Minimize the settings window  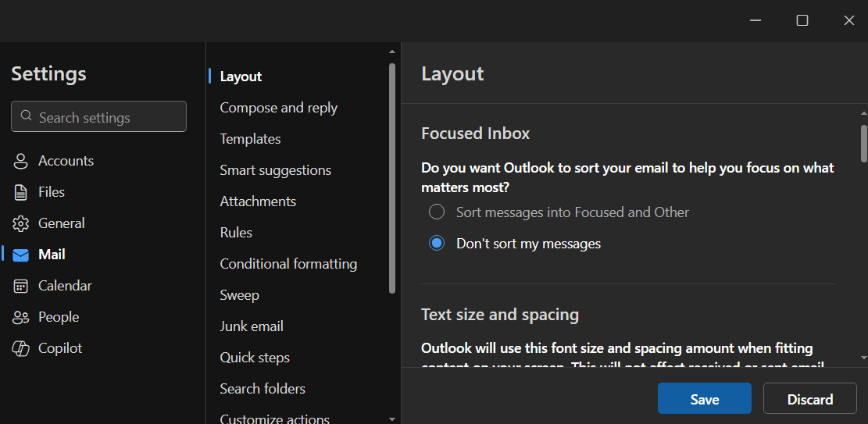755,20
